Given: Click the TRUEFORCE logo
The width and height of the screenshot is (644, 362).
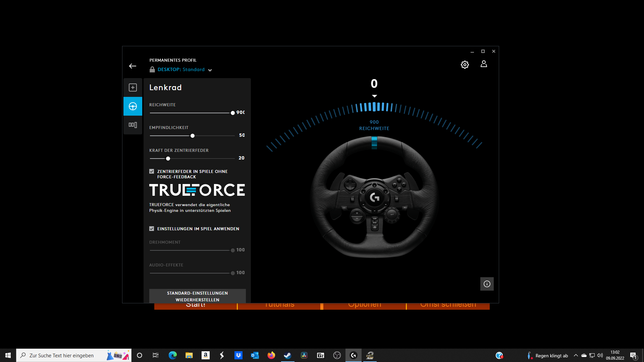Looking at the screenshot, I should (197, 190).
